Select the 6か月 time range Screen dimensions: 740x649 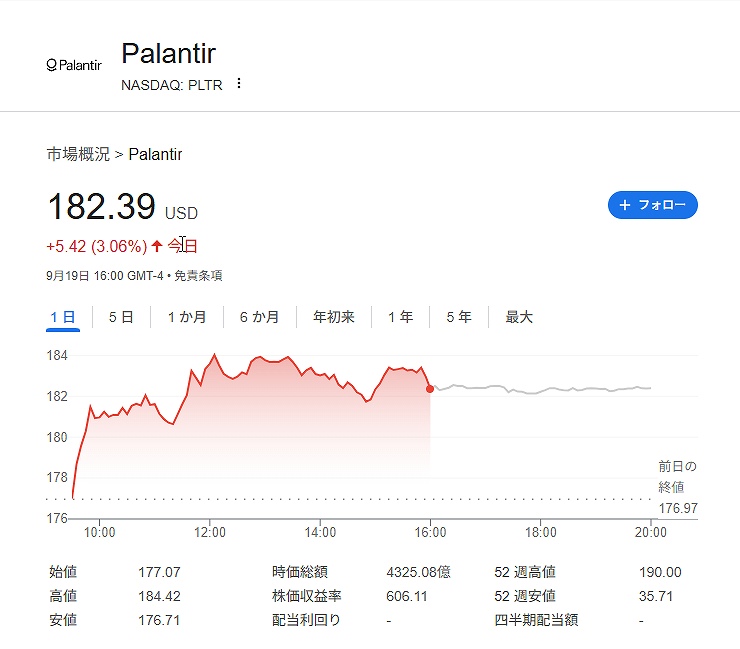click(259, 317)
